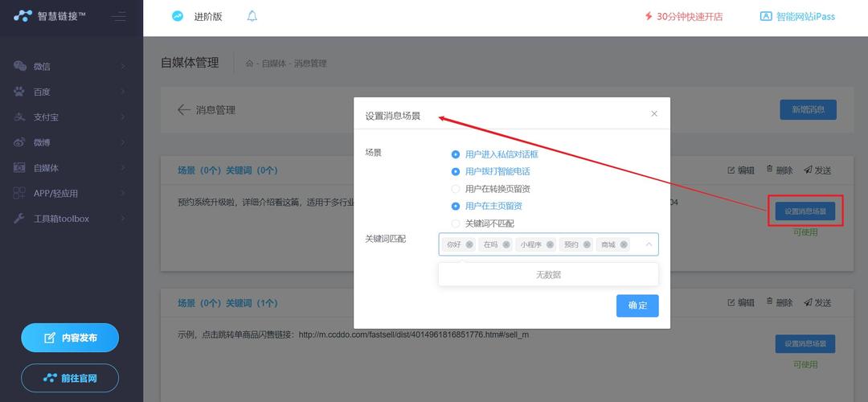This screenshot has width=868, height=402.
Task: Click the iPass icon beside 智能网站
Action: click(766, 17)
